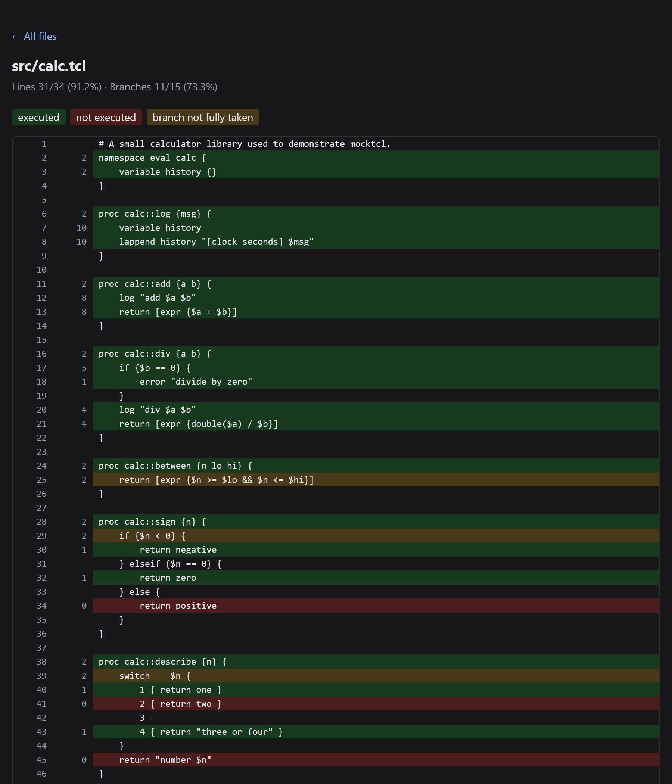Click line number 34 in the gutter
The height and width of the screenshot is (784, 672).
tap(41, 606)
